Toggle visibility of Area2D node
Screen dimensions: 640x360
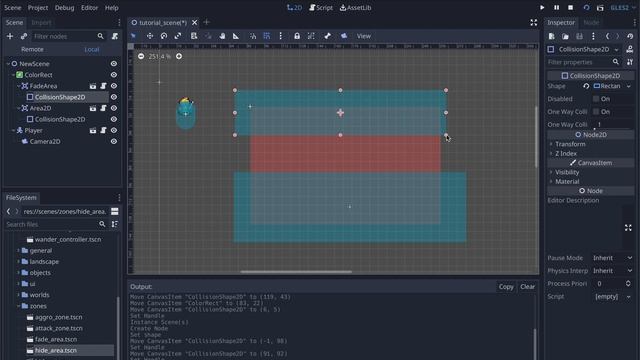(113, 108)
